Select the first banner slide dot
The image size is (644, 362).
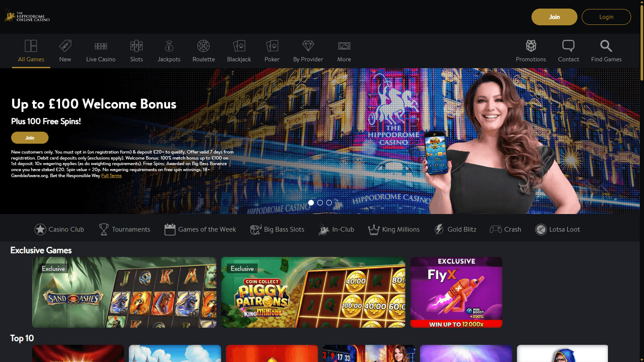(x=311, y=202)
